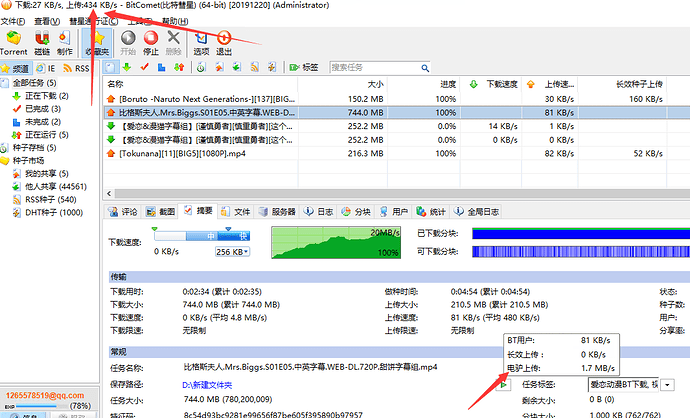The width and height of the screenshot is (690, 418).
Task: Open the 帮助(H) menu
Action: click(174, 20)
